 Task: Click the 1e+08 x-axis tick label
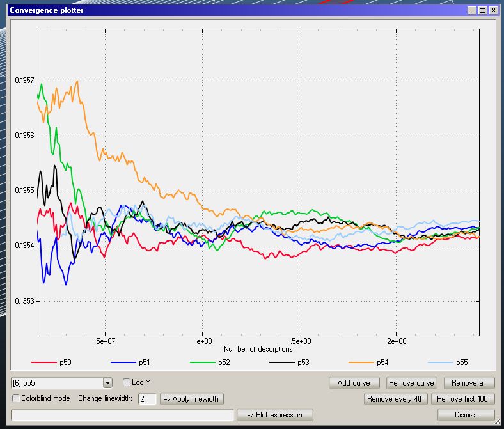click(x=203, y=341)
